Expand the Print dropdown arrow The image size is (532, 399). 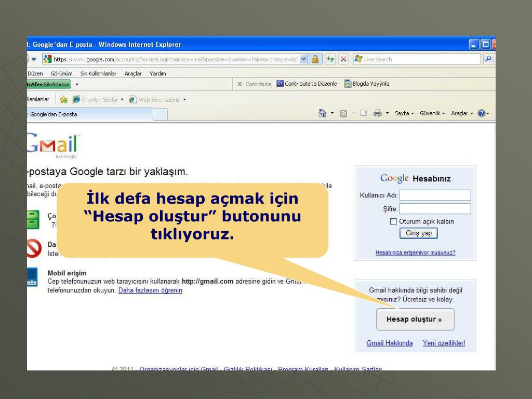(x=387, y=113)
